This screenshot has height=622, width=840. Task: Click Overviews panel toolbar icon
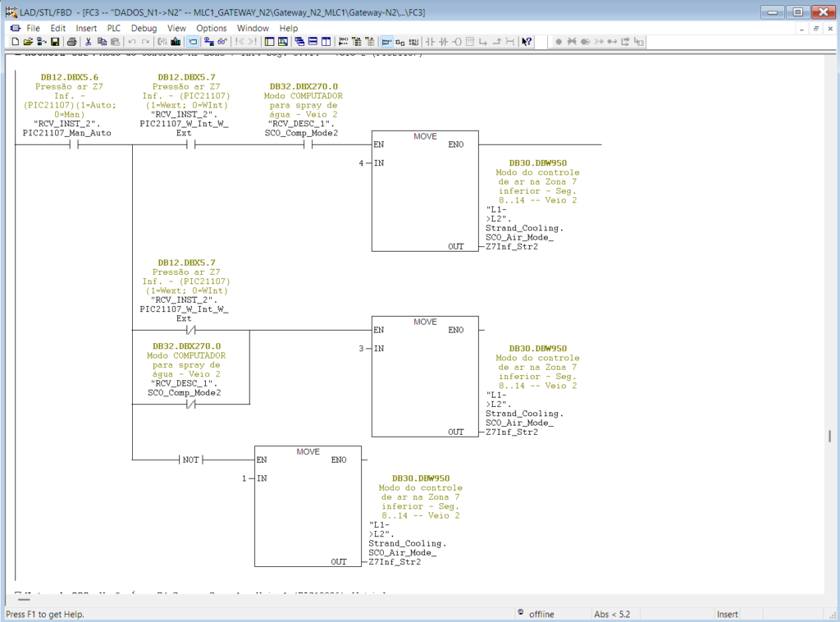pyautogui.click(x=269, y=42)
